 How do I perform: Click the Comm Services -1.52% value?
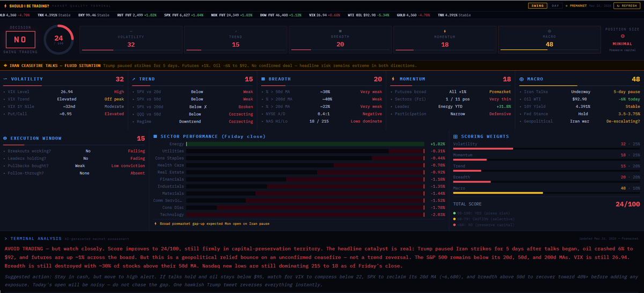click(x=437, y=200)
